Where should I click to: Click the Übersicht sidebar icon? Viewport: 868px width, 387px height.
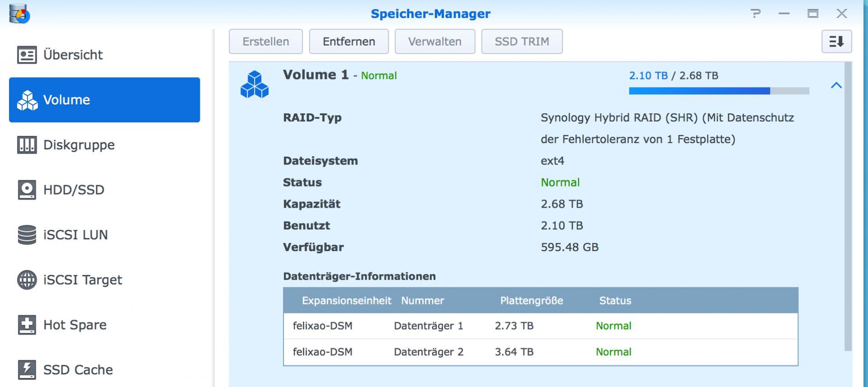pos(27,55)
